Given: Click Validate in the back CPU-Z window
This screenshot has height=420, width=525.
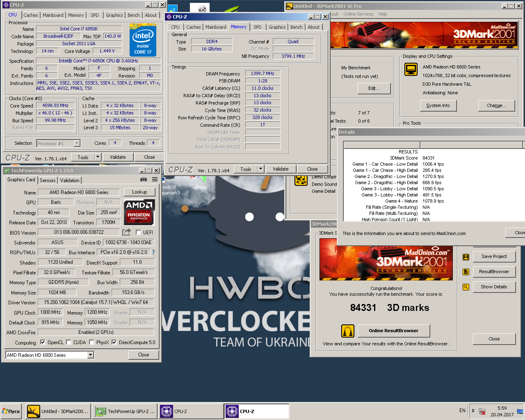Looking at the screenshot, I should [118, 157].
